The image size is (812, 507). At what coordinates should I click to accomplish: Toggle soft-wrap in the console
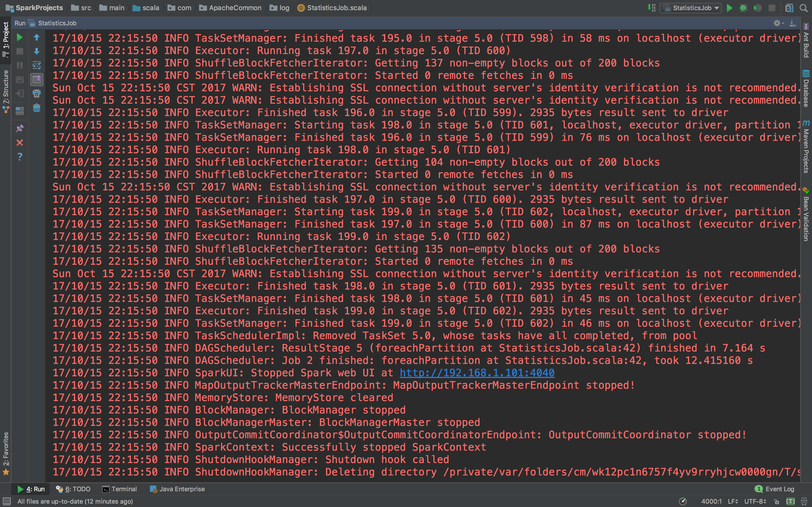pos(37,65)
